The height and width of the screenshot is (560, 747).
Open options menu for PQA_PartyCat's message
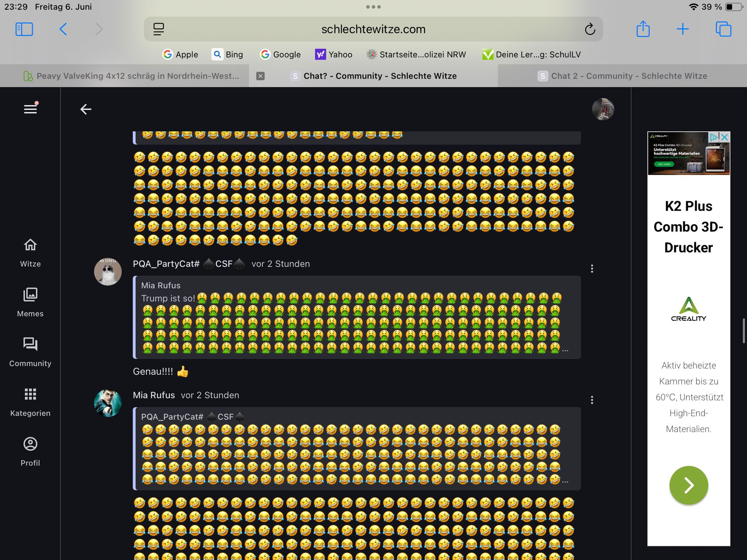[592, 269]
